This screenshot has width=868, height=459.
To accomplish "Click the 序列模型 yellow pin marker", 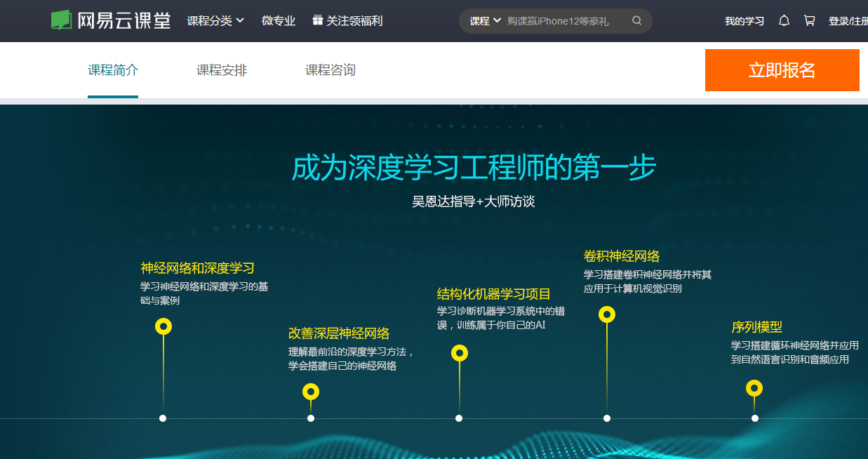I will (x=754, y=388).
